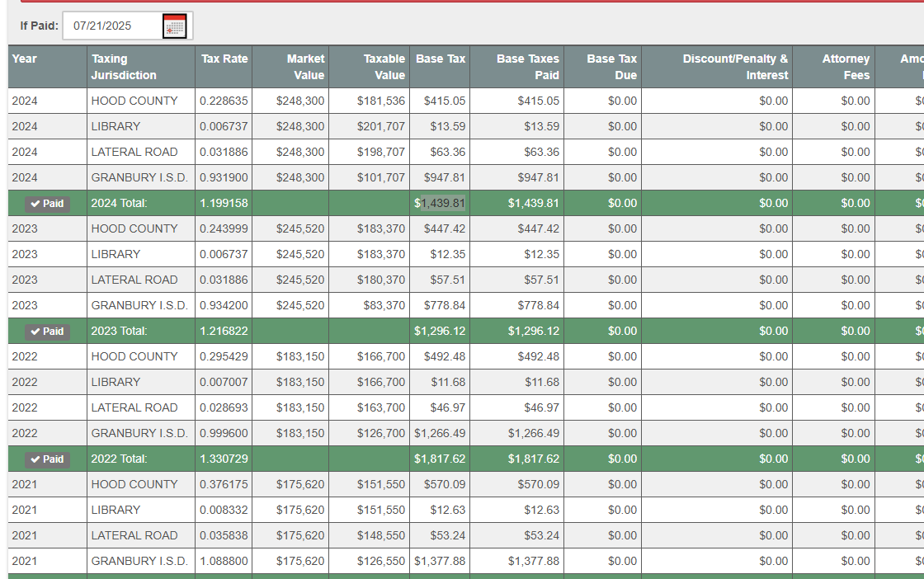Click the 2024 Total row label
Image resolution: width=924 pixels, height=579 pixels.
[119, 203]
